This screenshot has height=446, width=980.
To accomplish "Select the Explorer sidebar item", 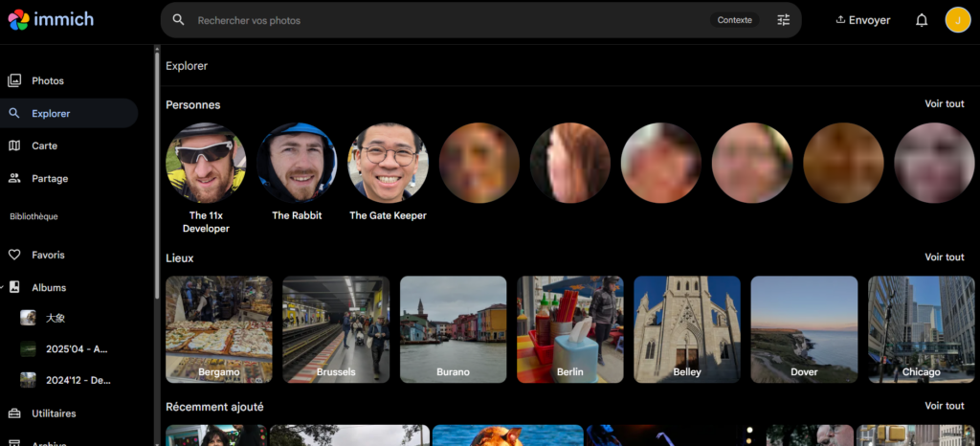I will tap(69, 113).
